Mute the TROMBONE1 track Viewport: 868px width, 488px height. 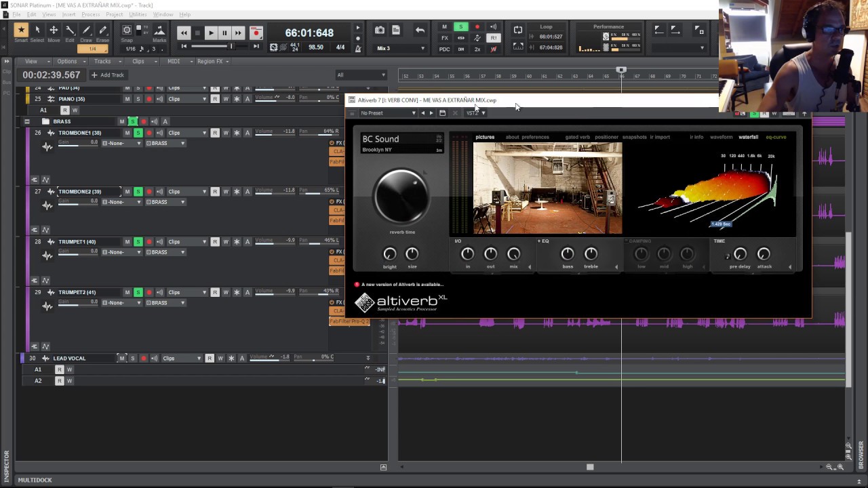(x=127, y=133)
